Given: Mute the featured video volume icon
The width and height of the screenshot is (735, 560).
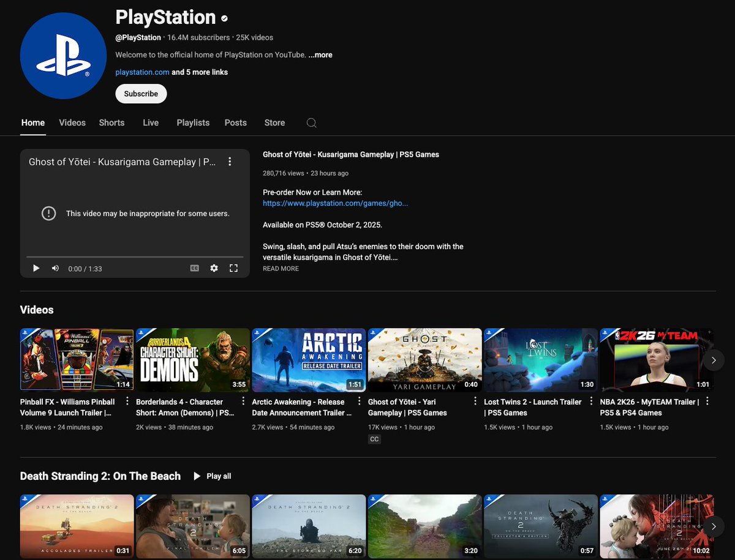Looking at the screenshot, I should 55,268.
